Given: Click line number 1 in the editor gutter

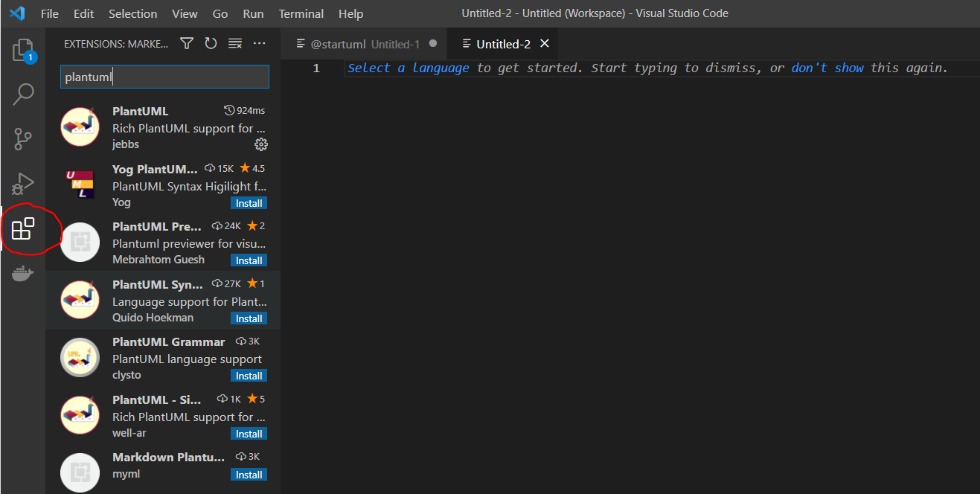Looking at the screenshot, I should coord(316,68).
